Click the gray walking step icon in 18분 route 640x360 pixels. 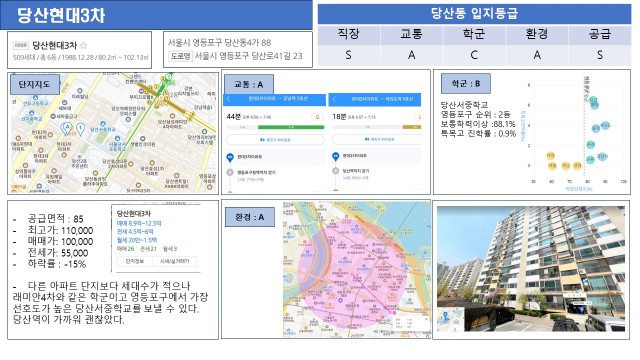[336, 171]
